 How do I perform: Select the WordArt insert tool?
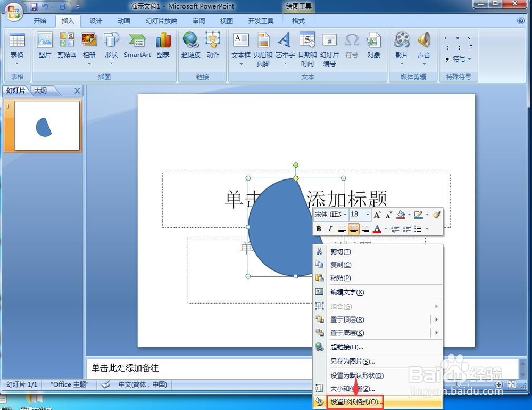pyautogui.click(x=284, y=47)
